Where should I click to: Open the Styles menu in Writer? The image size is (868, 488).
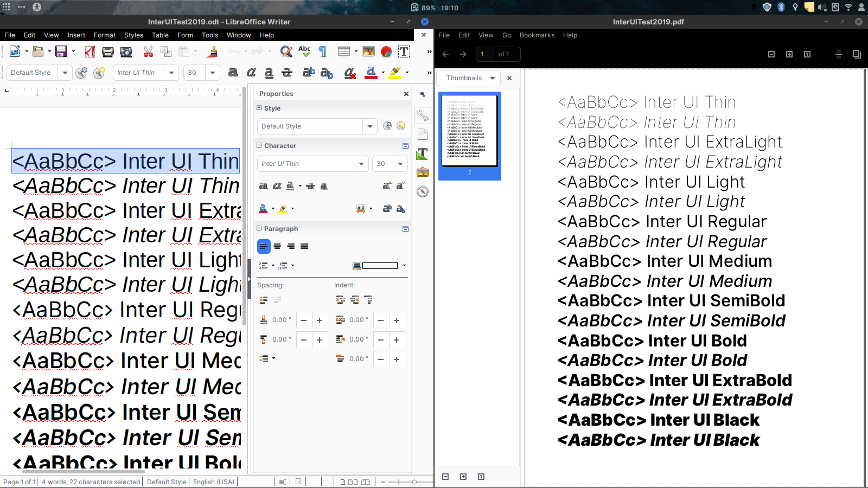(x=133, y=35)
